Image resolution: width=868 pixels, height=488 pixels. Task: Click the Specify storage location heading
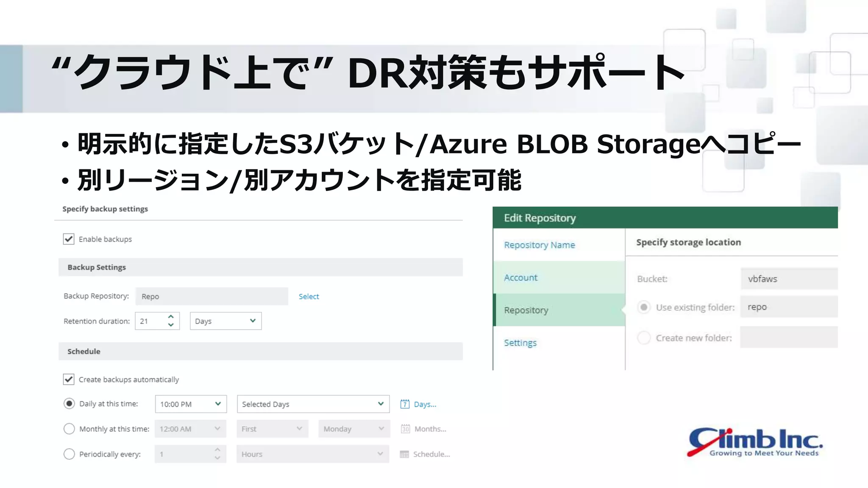(x=689, y=242)
